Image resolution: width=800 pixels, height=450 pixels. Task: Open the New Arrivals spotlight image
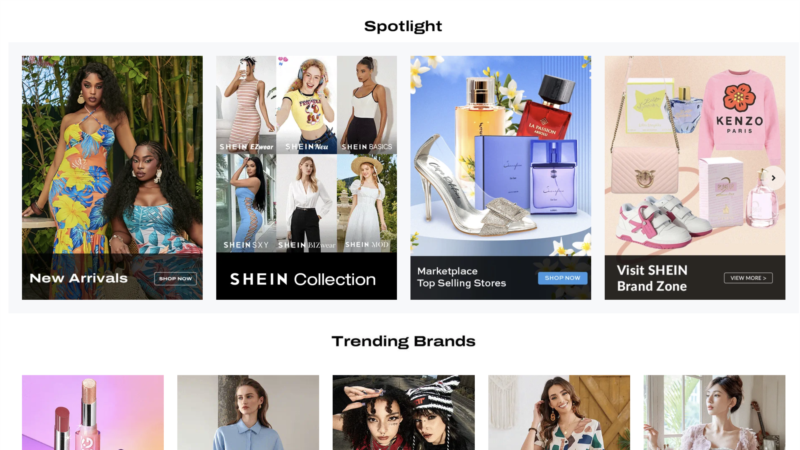tap(112, 156)
